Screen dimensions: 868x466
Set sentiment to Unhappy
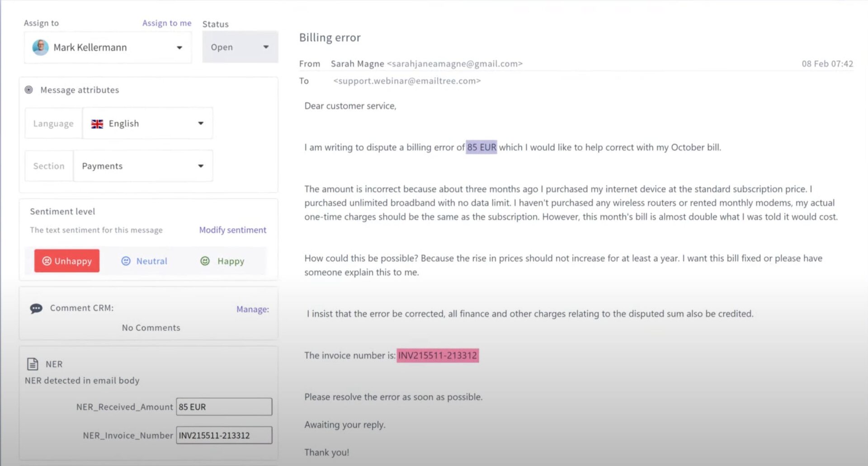point(67,261)
